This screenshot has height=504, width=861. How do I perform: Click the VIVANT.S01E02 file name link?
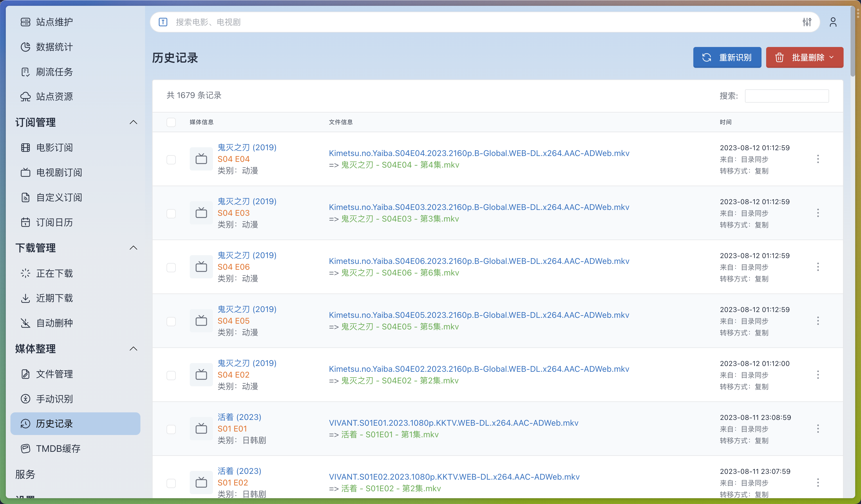click(x=454, y=477)
